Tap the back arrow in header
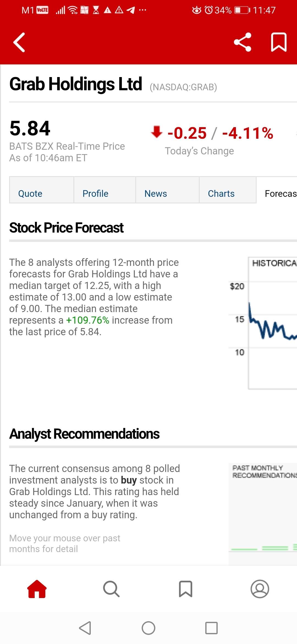 [19, 42]
